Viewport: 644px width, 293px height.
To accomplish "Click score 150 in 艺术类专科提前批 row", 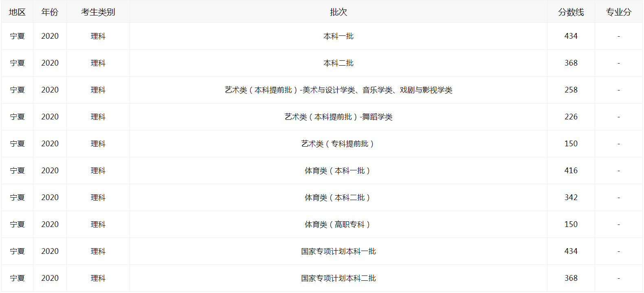I will (571, 144).
